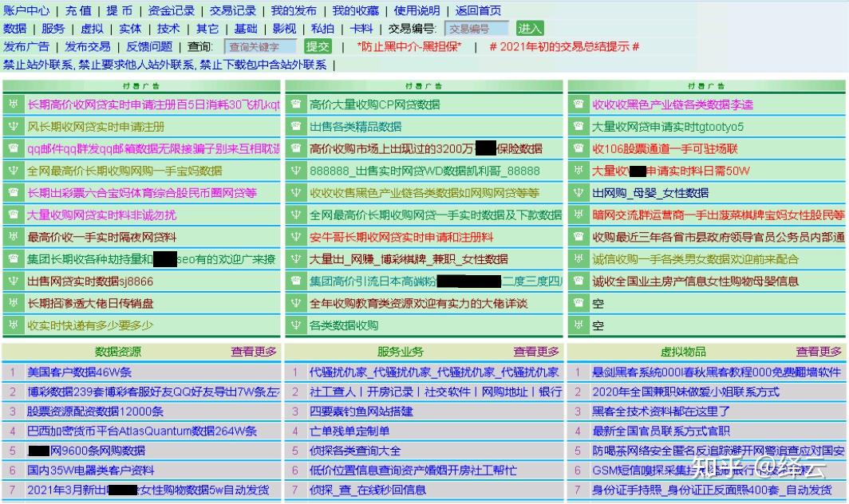Go to the 充值 recharge page
Image resolution: width=849 pixels, height=504 pixels.
click(x=78, y=10)
